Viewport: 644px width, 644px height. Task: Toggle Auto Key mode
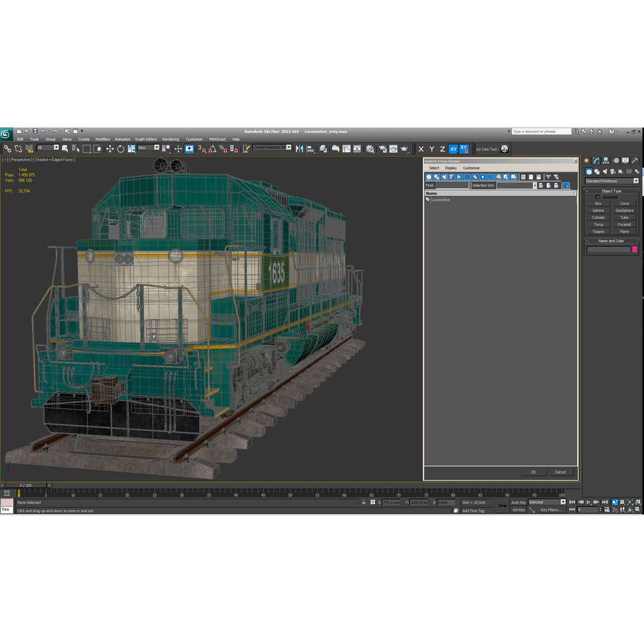click(518, 502)
